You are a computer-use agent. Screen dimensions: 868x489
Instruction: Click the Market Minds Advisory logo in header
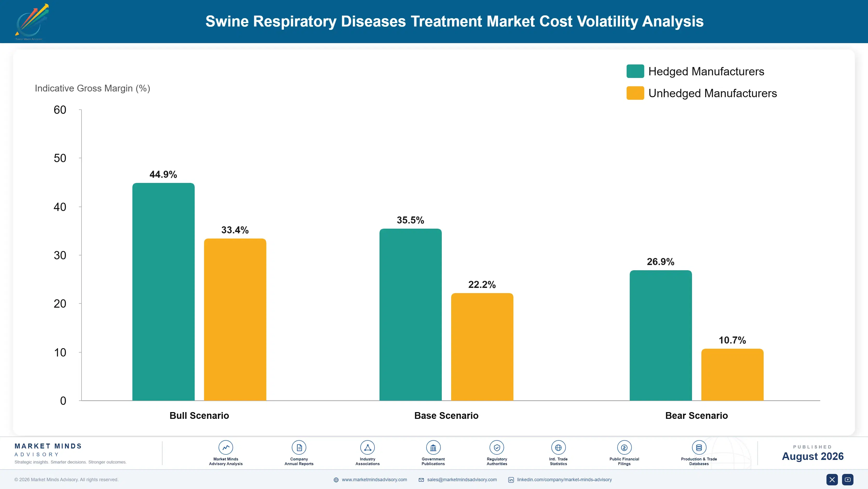[x=32, y=22]
